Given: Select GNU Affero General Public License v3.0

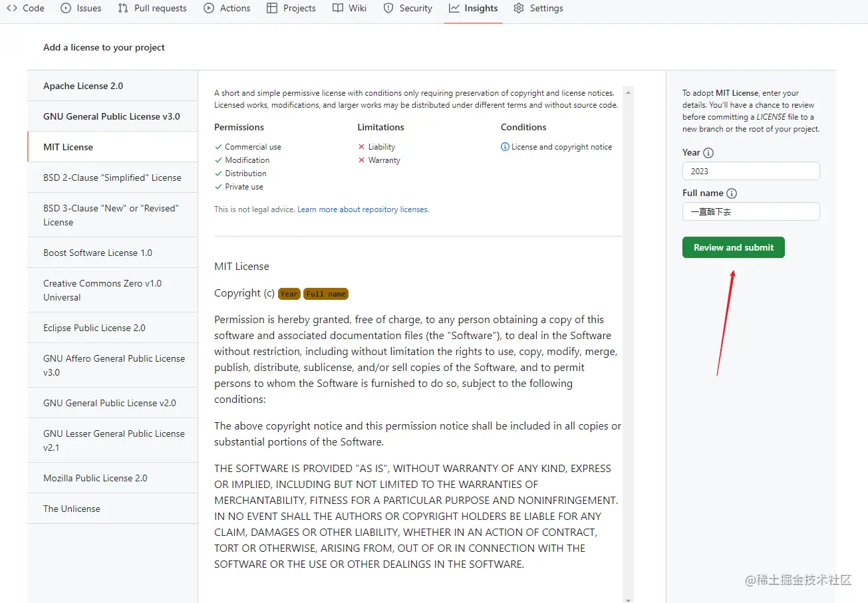Looking at the screenshot, I should (112, 365).
